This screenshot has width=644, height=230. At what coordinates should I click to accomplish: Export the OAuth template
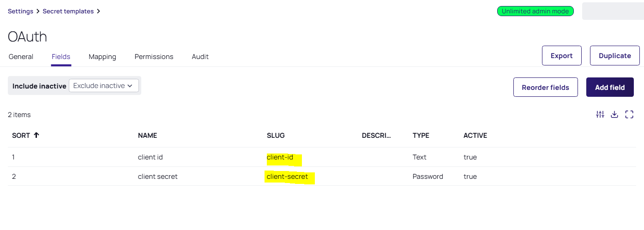[561, 55]
